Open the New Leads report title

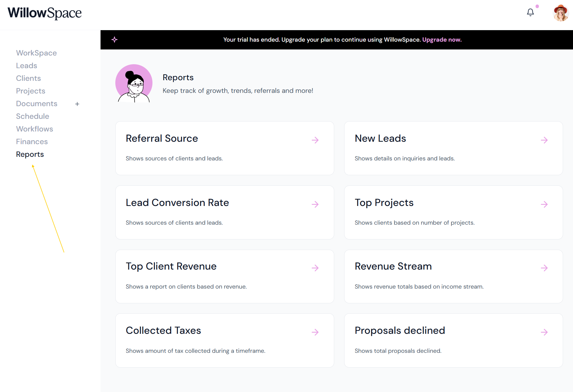(x=380, y=138)
